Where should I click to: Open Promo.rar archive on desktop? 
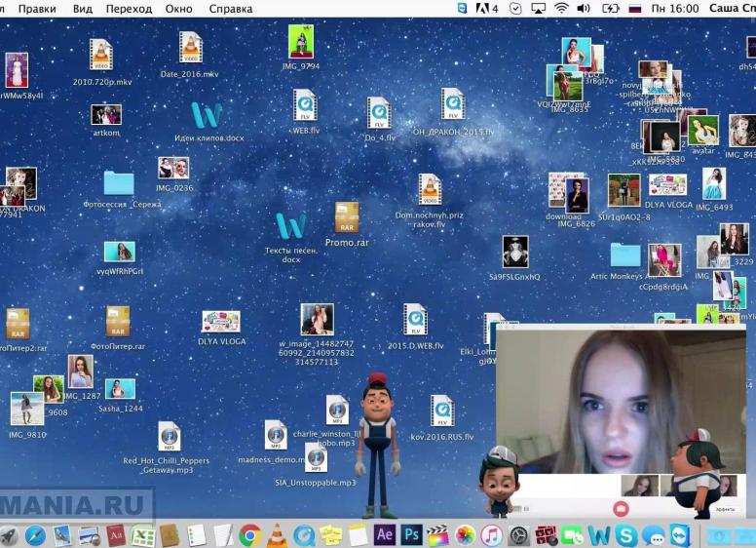[x=347, y=217]
